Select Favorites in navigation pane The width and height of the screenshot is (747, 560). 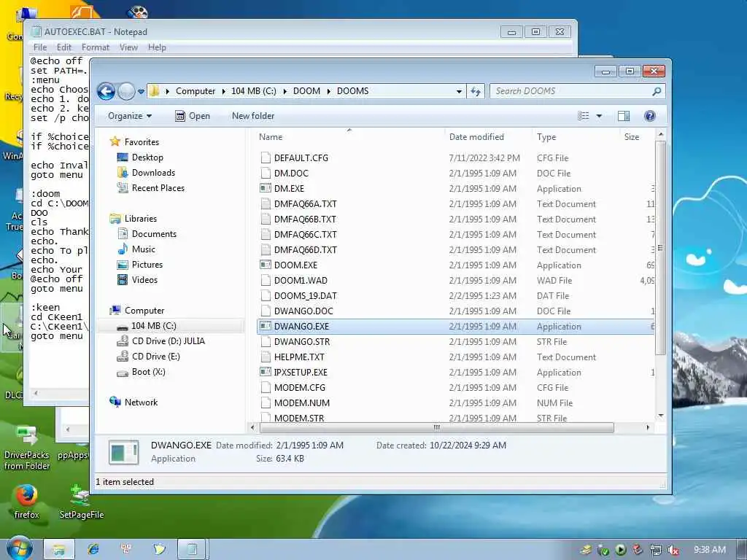pyautogui.click(x=142, y=142)
